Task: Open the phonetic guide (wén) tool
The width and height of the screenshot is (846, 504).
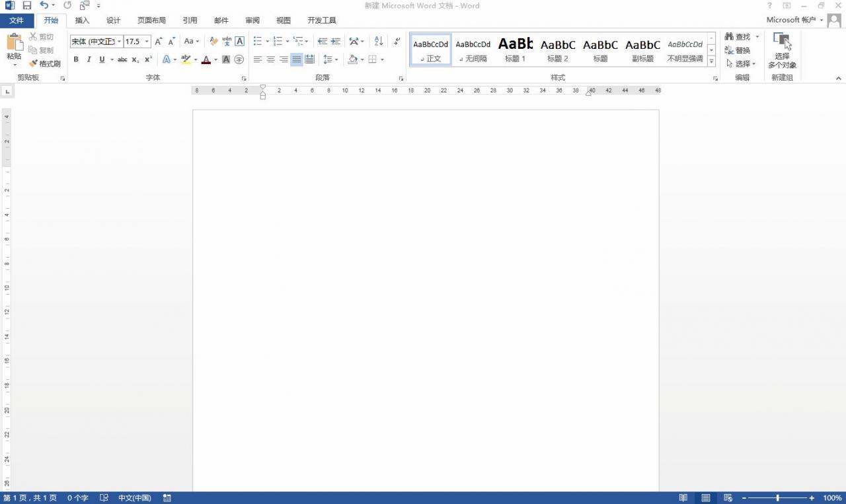Action: 227,41
